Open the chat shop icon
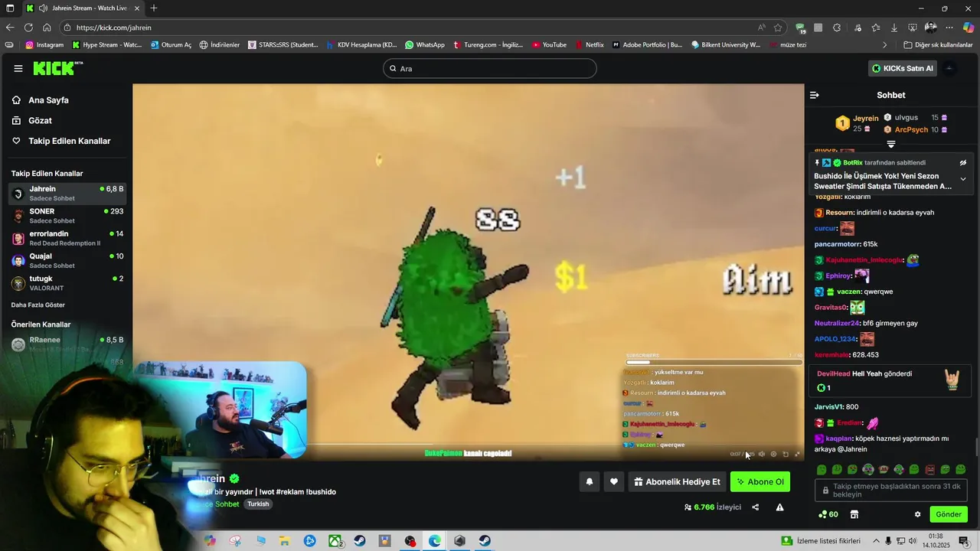Image resolution: width=980 pixels, height=551 pixels. pos(854,514)
